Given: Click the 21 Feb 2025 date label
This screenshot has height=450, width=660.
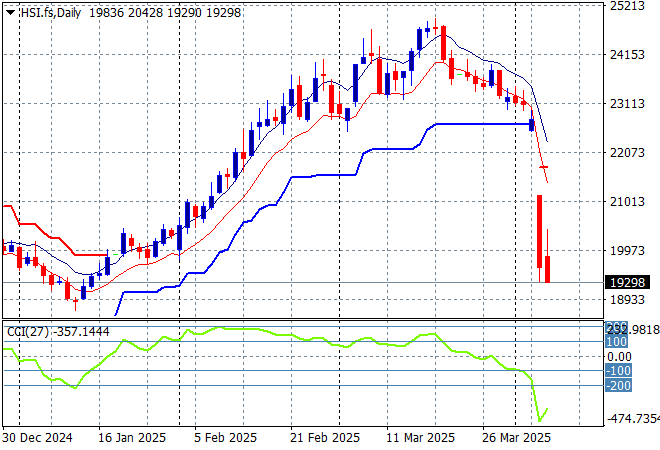Looking at the screenshot, I should (325, 438).
